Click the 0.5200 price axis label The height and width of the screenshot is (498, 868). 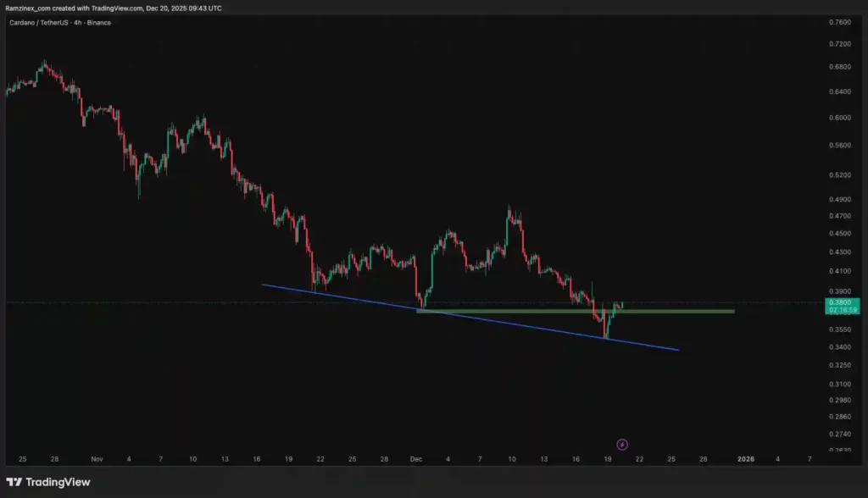[840, 175]
